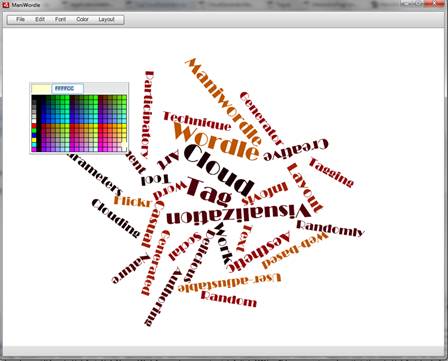Screen dimensions: 448x361
Task: Select the word "Nature"
Action: point(132,269)
